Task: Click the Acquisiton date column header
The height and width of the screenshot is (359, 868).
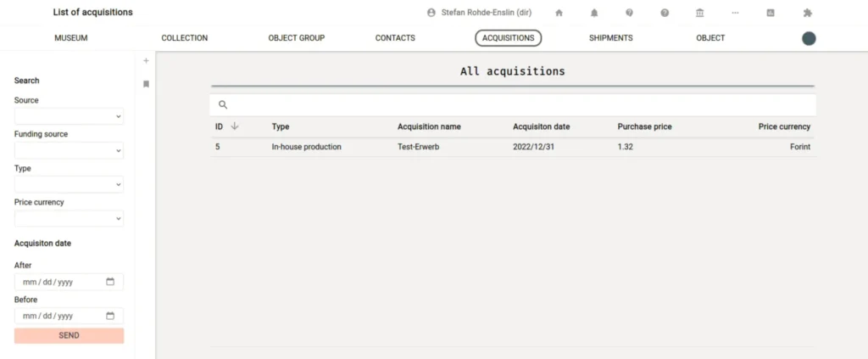Action: [x=542, y=126]
